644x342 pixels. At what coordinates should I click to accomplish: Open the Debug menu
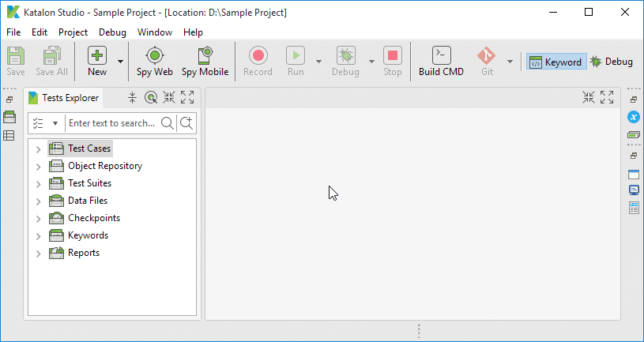point(112,32)
